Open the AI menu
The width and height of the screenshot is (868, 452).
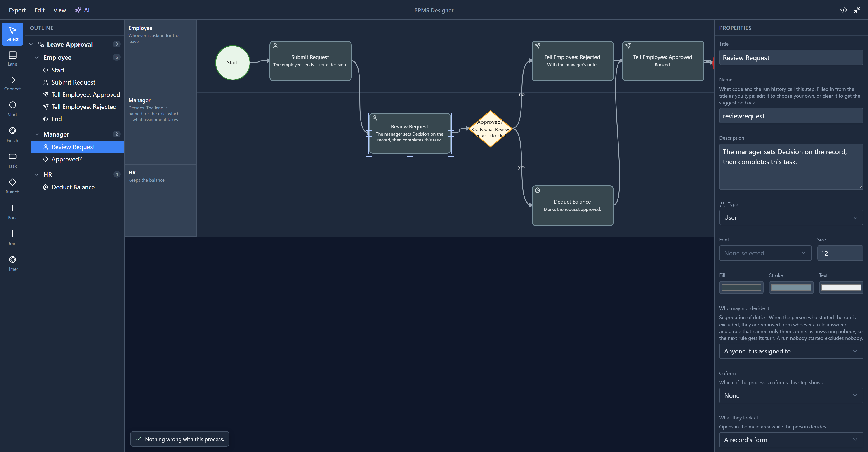(x=83, y=10)
